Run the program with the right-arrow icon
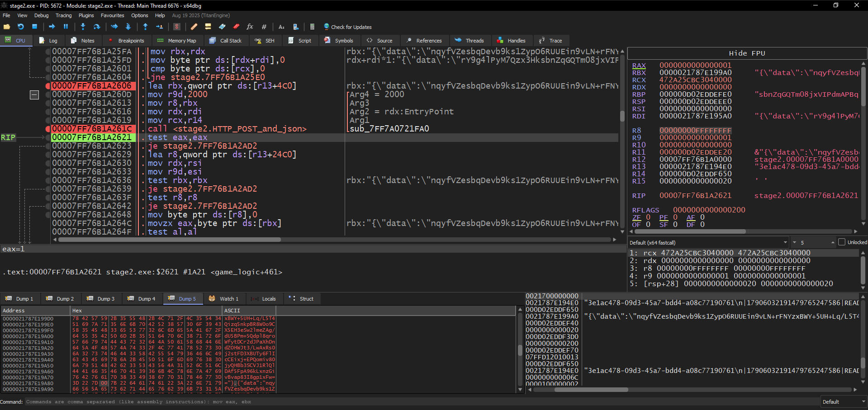 52,27
